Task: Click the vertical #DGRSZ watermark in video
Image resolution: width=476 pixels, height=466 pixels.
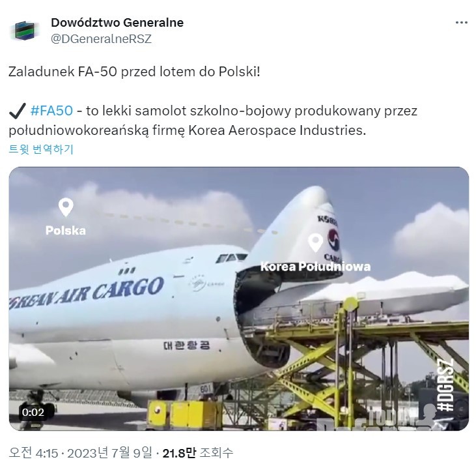Action: point(447,385)
